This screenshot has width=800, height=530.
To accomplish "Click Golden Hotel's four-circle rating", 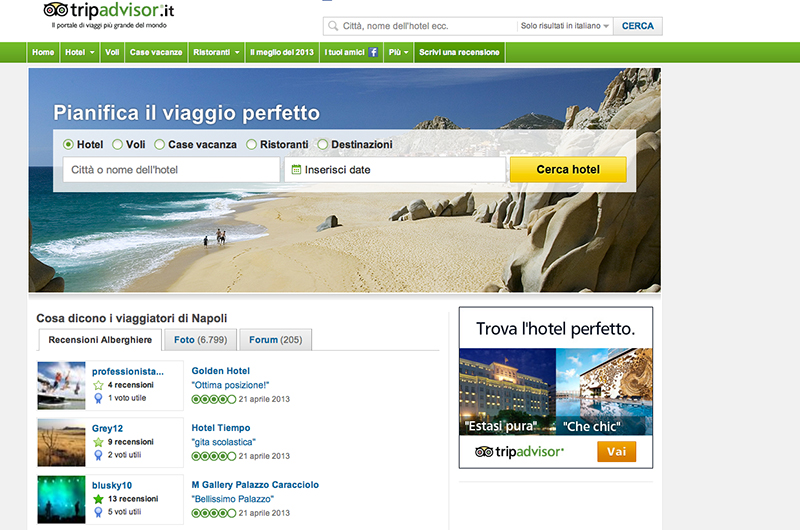I will pos(214,399).
